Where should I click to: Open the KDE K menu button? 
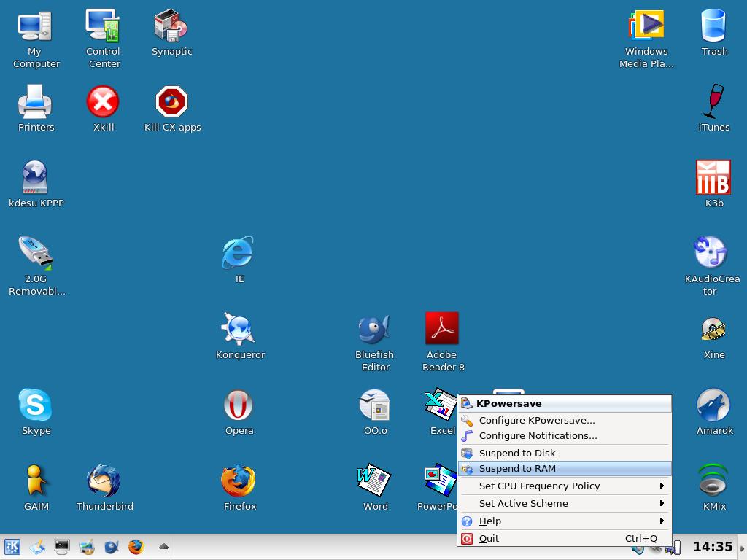click(12, 547)
